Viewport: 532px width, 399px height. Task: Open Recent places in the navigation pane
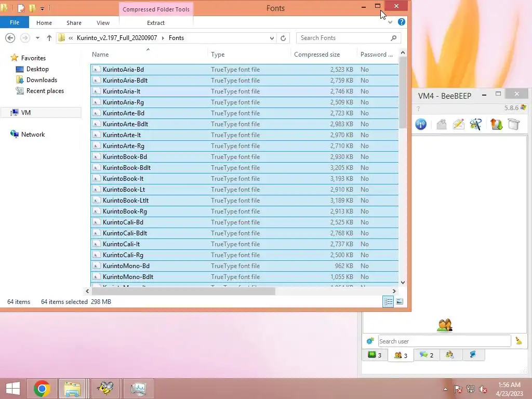click(45, 90)
